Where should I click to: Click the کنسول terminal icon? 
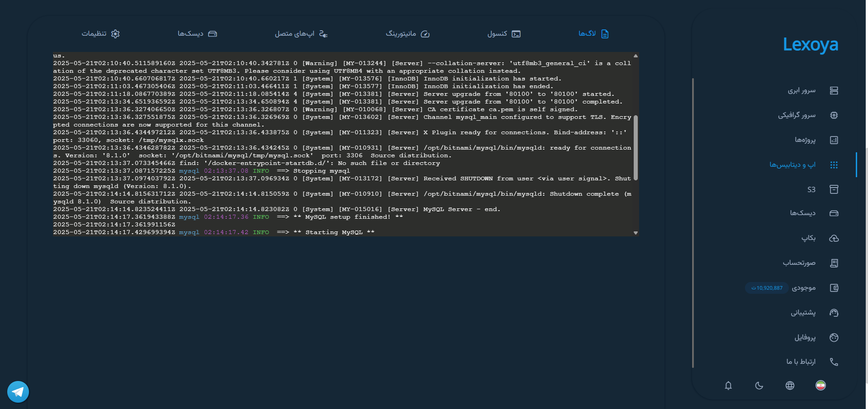tap(516, 34)
